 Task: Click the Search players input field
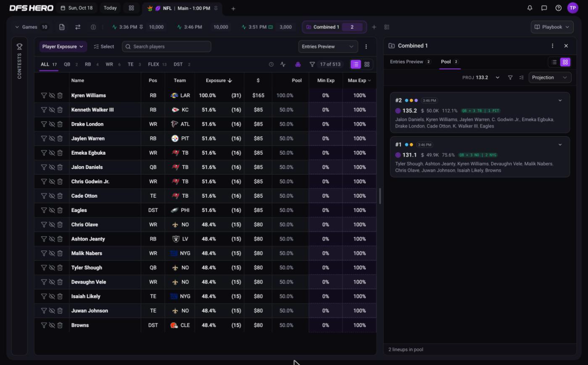point(167,47)
